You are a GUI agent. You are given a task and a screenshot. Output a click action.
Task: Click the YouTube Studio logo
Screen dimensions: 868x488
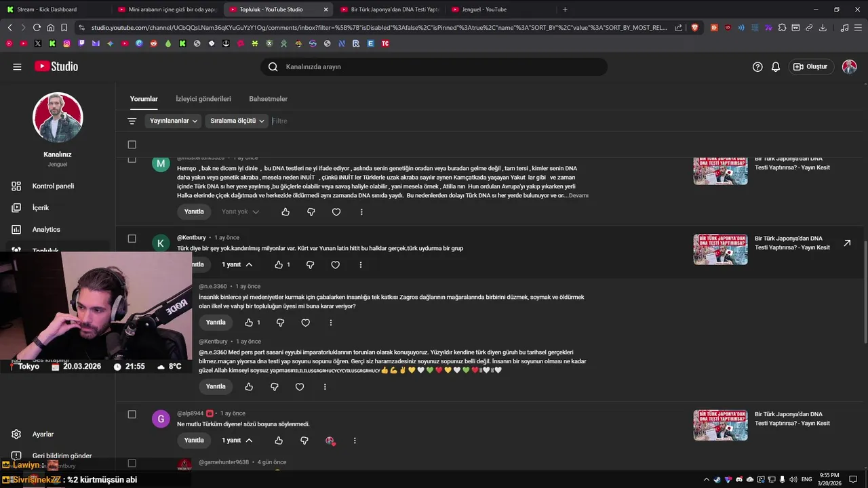point(56,66)
